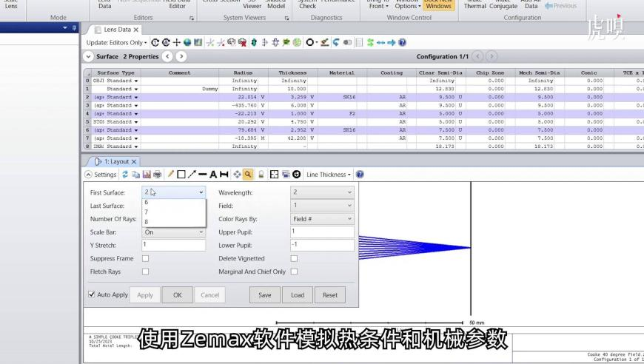Click the Reset button in Layout settings

(x=330, y=294)
